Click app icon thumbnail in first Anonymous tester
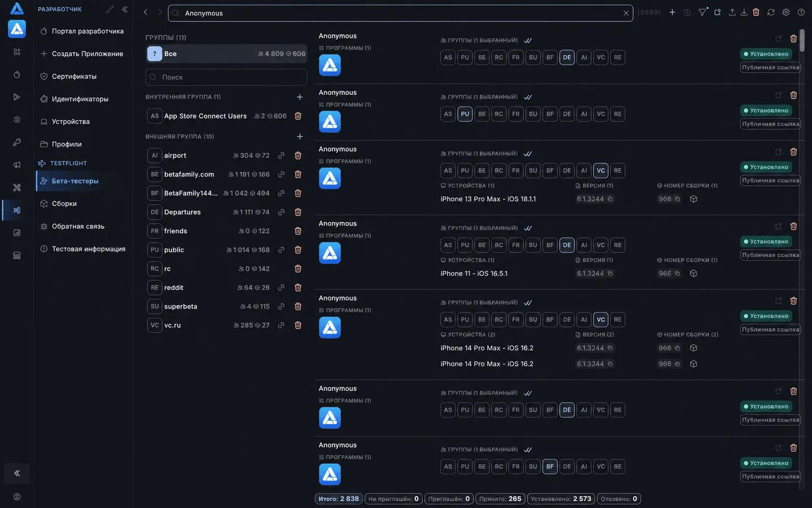Viewport: 812px width, 508px height. [330, 65]
